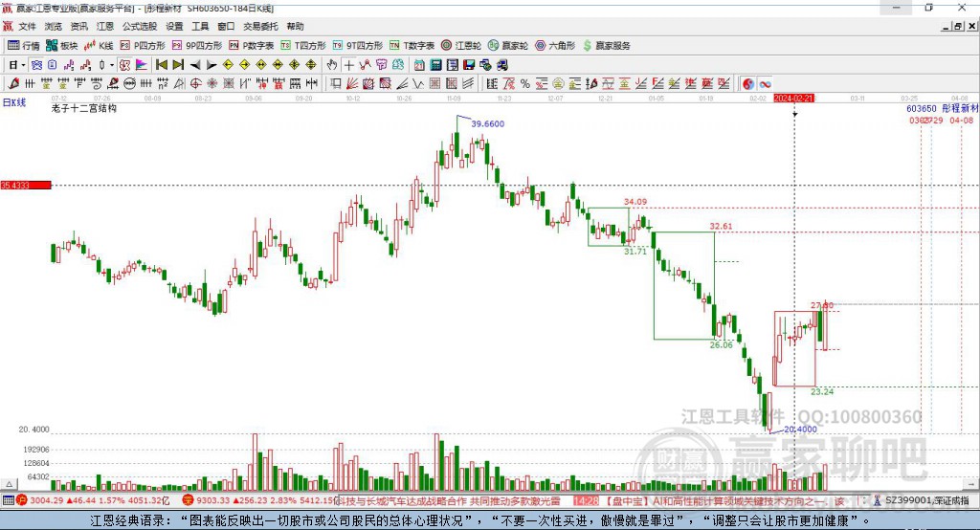Open the 工具 menu
This screenshot has width=980, height=530.
pyautogui.click(x=200, y=26)
